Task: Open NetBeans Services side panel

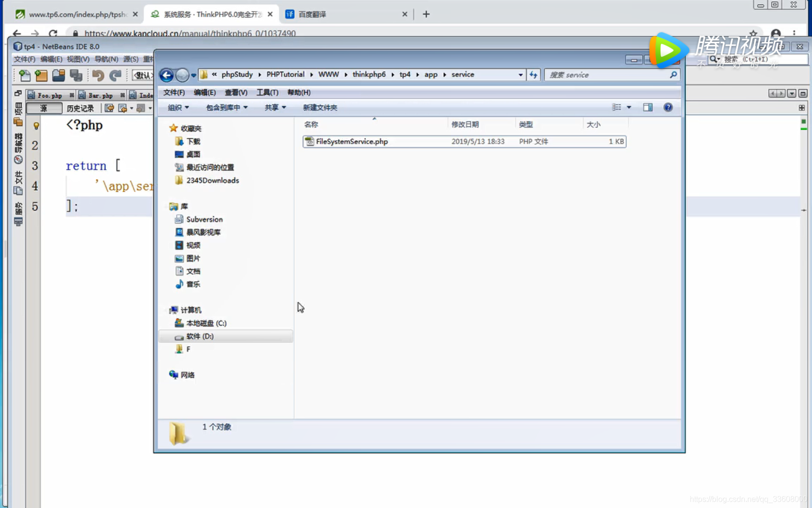Action: (x=18, y=214)
